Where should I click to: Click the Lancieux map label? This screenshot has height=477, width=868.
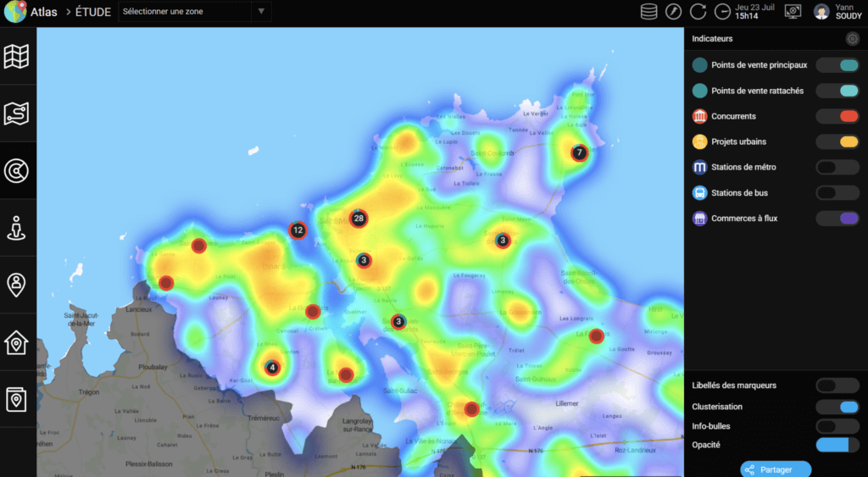coord(138,310)
